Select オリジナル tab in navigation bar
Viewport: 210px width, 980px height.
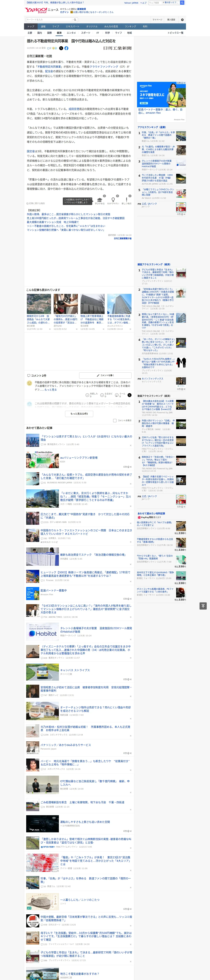tap(92, 27)
